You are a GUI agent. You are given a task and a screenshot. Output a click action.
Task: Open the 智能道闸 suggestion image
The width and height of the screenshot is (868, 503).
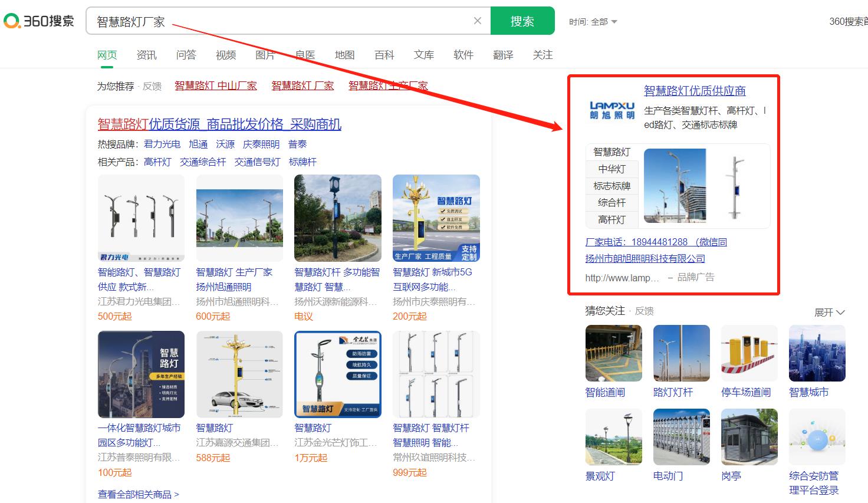click(613, 353)
